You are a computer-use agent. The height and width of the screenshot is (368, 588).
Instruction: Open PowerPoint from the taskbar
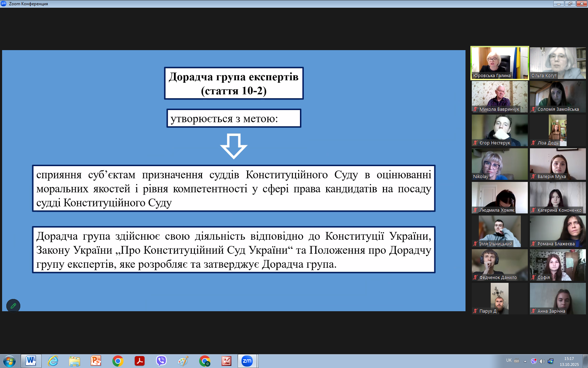(96, 361)
